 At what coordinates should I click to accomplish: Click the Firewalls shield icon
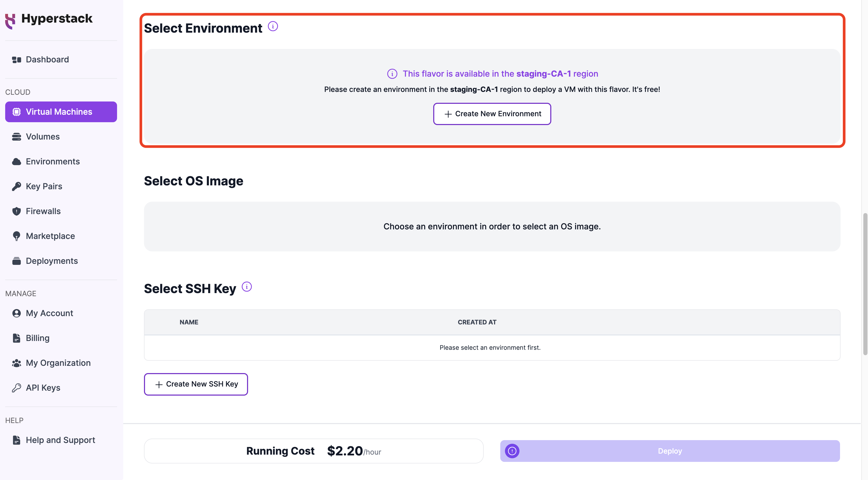click(x=17, y=211)
